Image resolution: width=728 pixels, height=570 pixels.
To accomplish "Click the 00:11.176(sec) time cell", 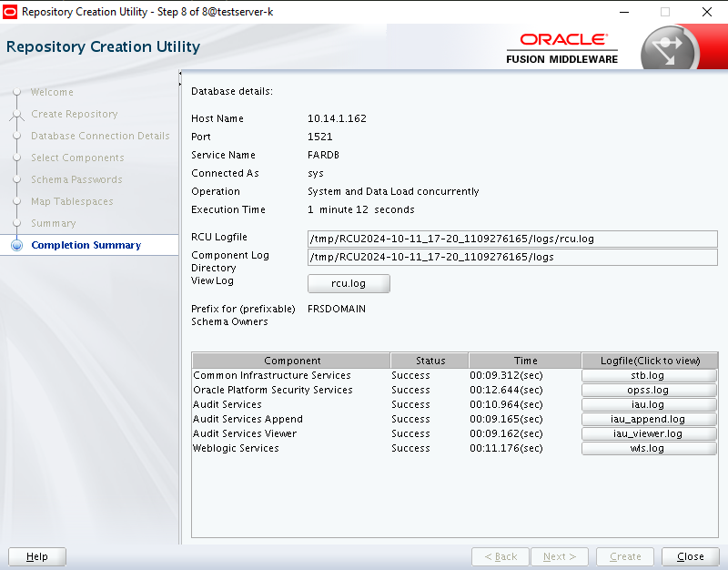I will pos(506,448).
